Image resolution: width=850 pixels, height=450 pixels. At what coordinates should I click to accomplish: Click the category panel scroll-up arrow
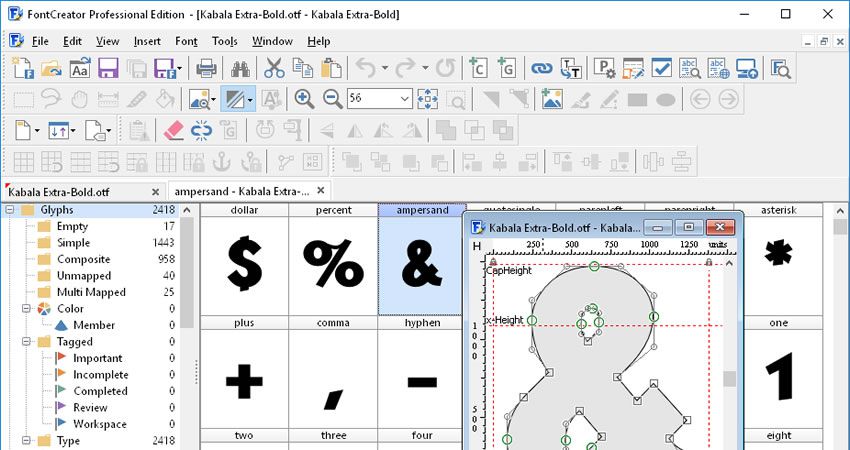coord(186,210)
